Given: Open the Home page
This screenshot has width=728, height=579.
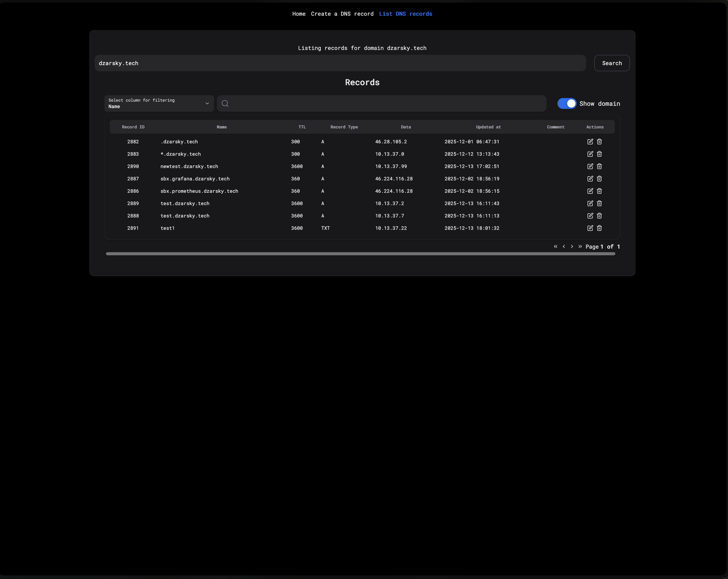Looking at the screenshot, I should tap(298, 14).
